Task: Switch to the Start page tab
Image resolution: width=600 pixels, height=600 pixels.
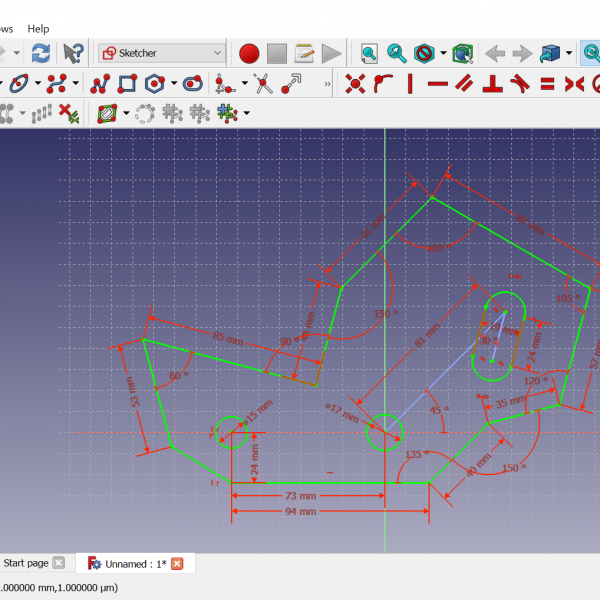Action: (24, 564)
